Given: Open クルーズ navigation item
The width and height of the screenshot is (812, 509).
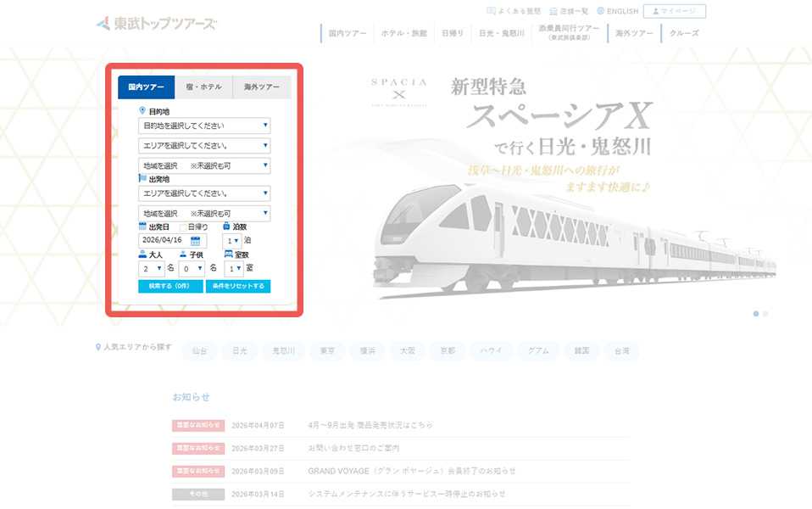Looking at the screenshot, I should pos(684,33).
